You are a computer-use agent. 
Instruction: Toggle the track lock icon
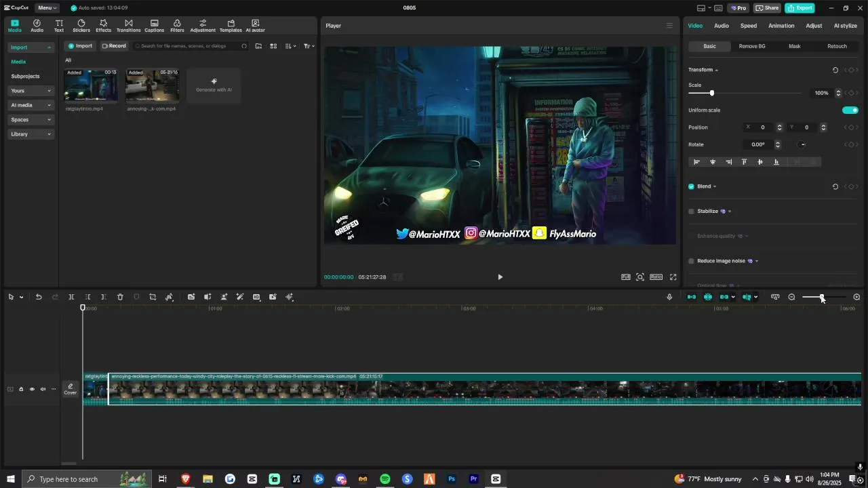tap(21, 389)
